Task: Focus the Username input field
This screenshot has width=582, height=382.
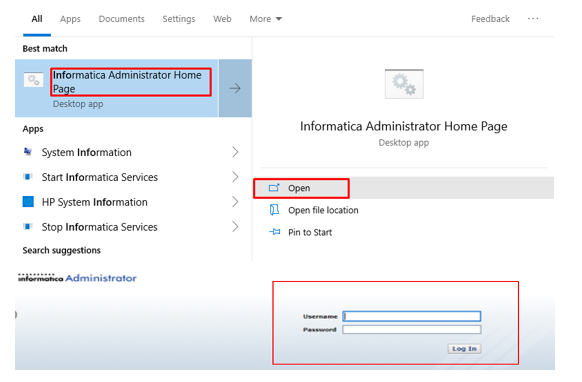Action: pyautogui.click(x=412, y=316)
